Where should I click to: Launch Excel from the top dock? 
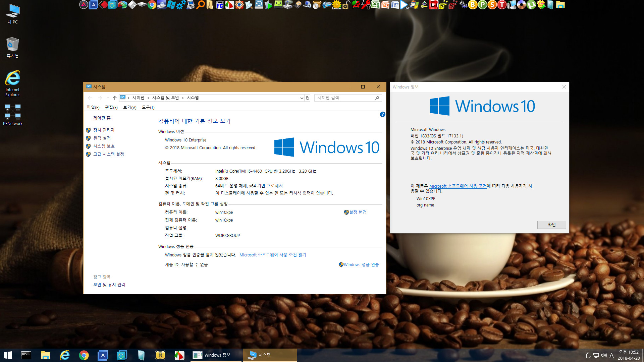(x=376, y=5)
